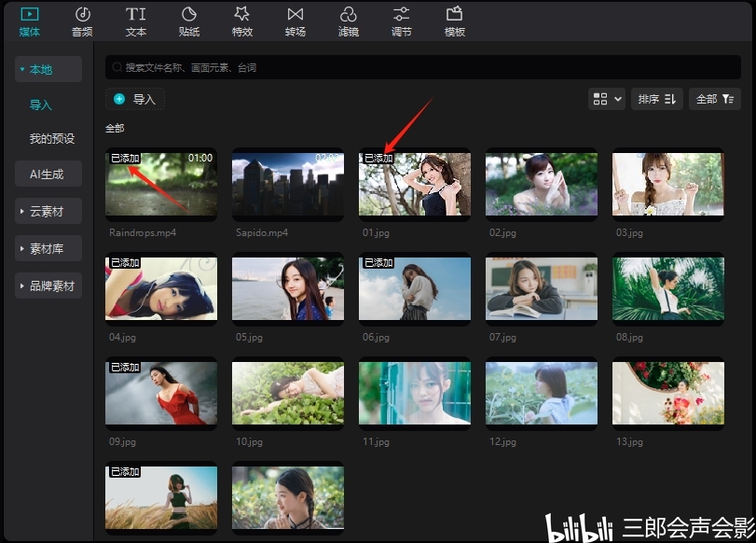The height and width of the screenshot is (543, 756).
Task: Select the 03.jpg image thumbnail
Action: pos(668,185)
